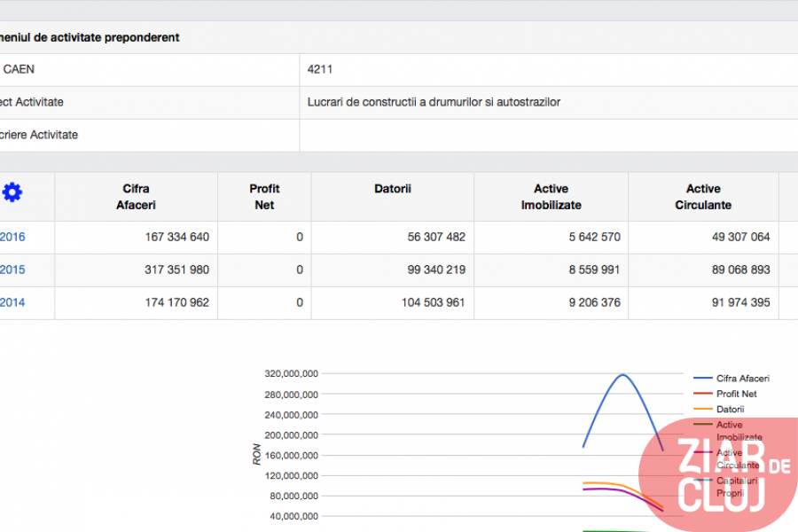Open the 2016 year link
The image size is (798, 532).
[12, 237]
